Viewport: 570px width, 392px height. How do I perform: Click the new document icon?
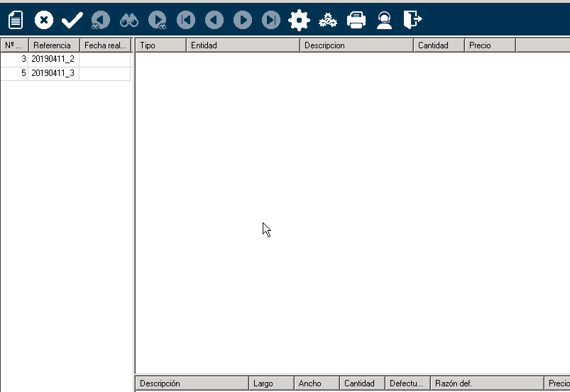[x=16, y=21]
